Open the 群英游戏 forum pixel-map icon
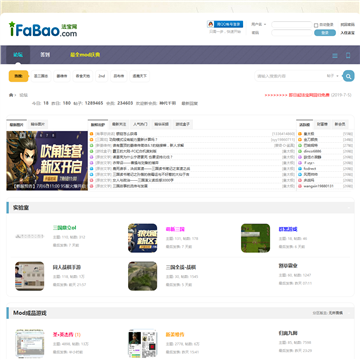Image resolution: width=360 pixels, height=360 pixels. click(255, 238)
